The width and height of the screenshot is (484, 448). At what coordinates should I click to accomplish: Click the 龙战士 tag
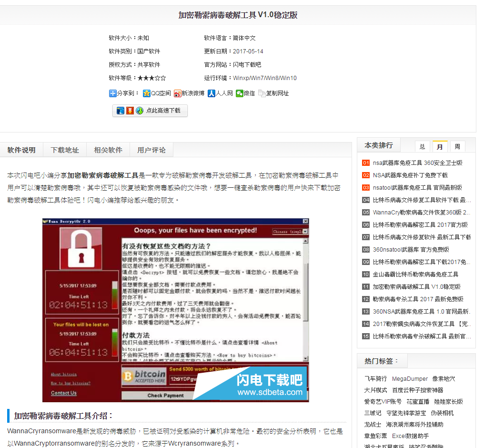pos(373,424)
